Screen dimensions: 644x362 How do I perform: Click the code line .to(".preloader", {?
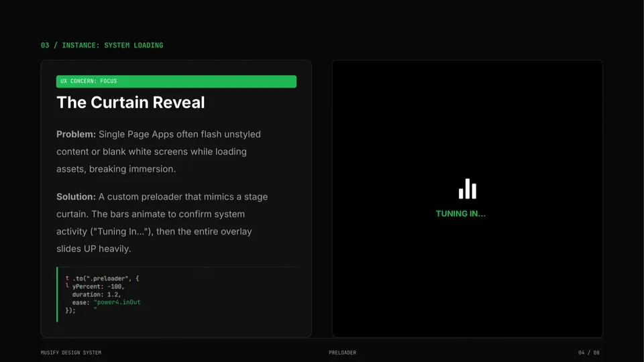(105, 278)
